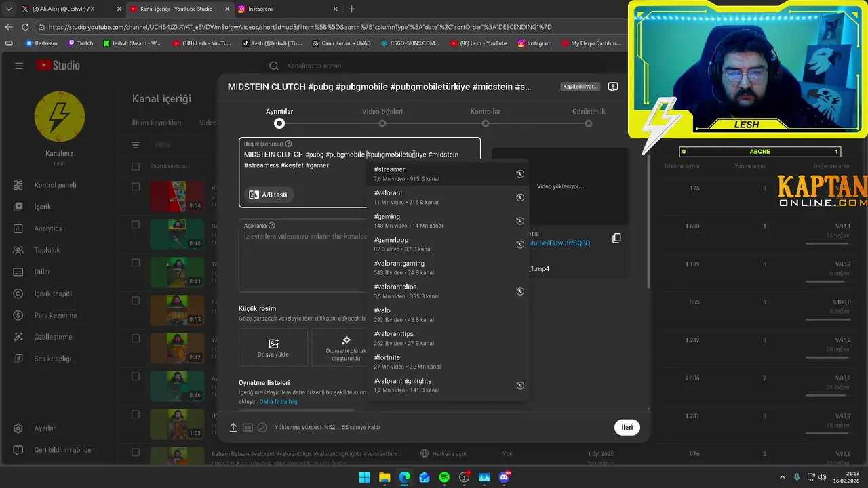Viewport: 868px width, 488px height.
Task: Click the history icon beside #streamer suggestion
Action: click(520, 174)
